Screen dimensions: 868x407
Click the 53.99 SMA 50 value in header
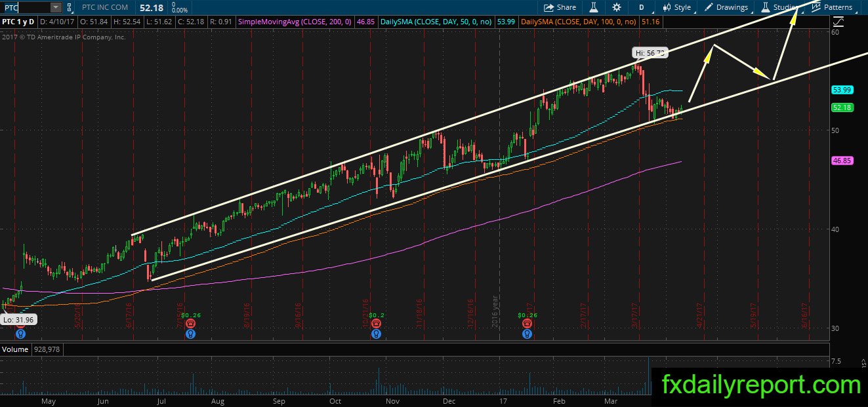tap(507, 22)
